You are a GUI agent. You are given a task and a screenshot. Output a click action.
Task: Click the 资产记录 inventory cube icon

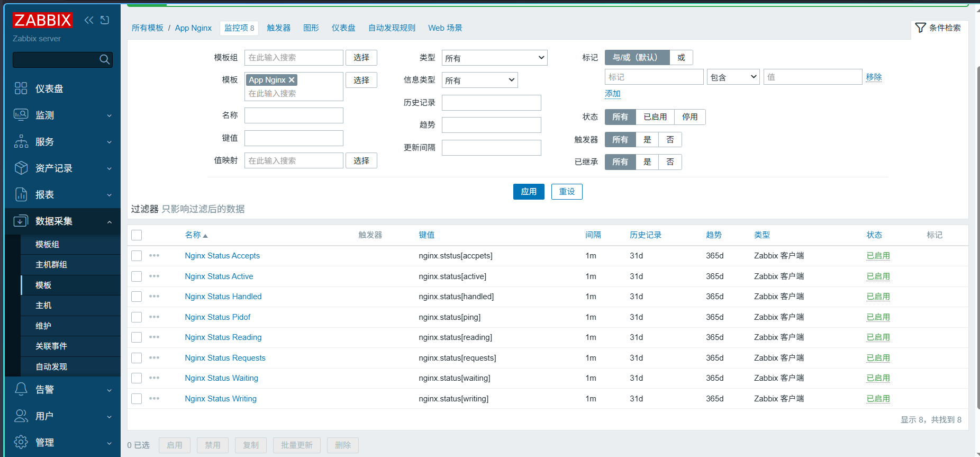[21, 168]
